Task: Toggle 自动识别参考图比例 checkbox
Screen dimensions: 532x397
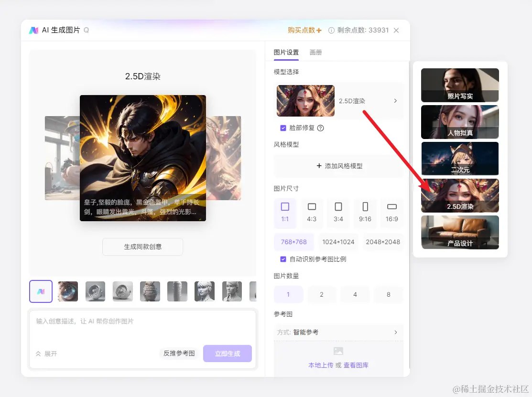Action: 283,259
